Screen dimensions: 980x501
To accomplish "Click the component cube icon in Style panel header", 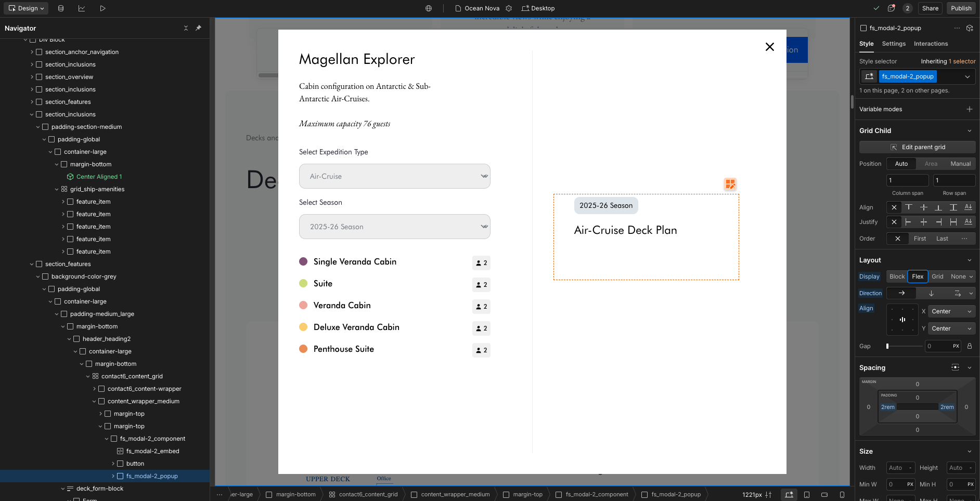I will pyautogui.click(x=970, y=28).
